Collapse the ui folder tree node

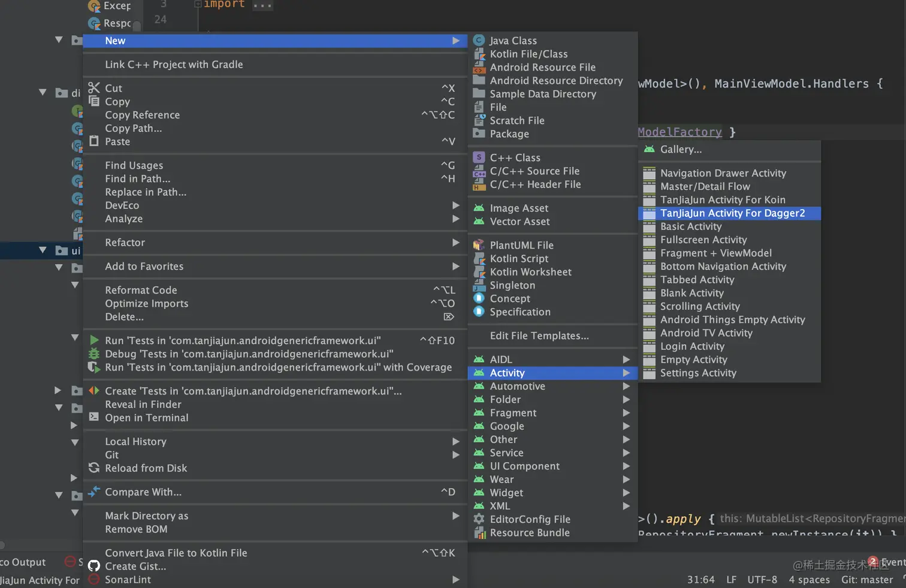tap(43, 250)
